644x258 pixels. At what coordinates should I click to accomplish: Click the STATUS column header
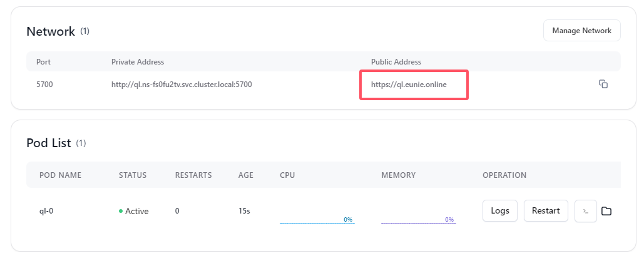[x=133, y=175]
